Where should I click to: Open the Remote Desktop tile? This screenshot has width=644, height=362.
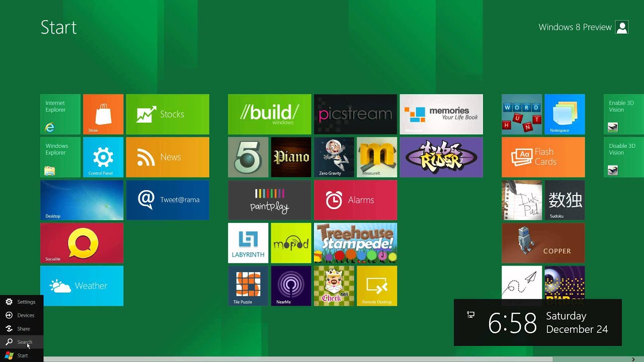coord(377,286)
